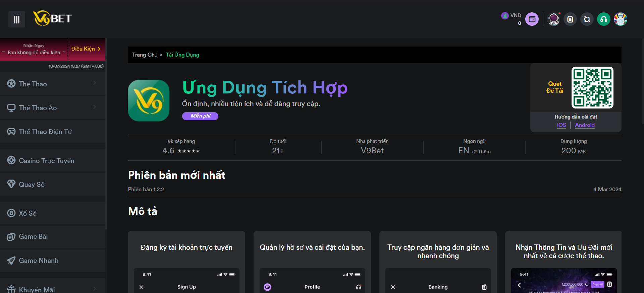Viewport: 644px width, 293px height.
Task: Click the date and time stamp in sidebar
Action: (76, 66)
